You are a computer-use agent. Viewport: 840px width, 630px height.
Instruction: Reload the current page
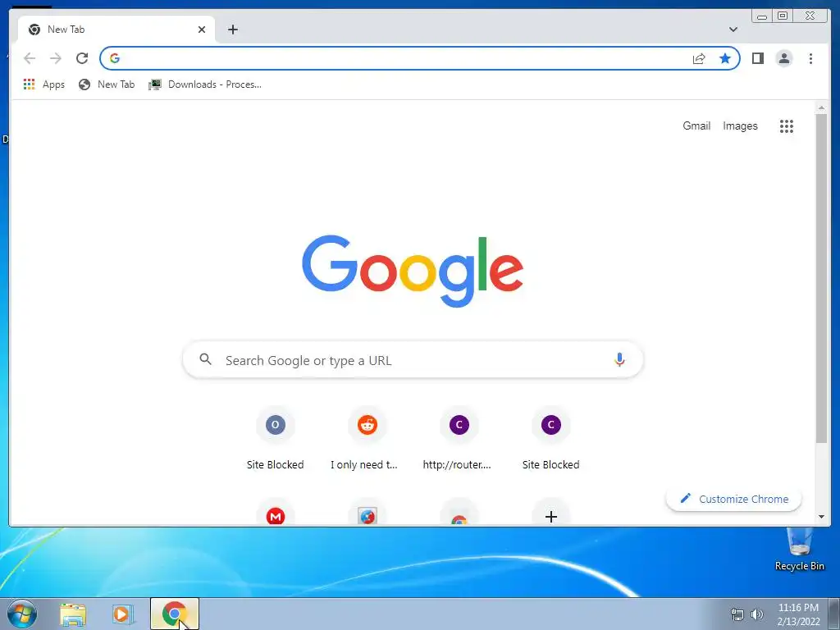82,58
